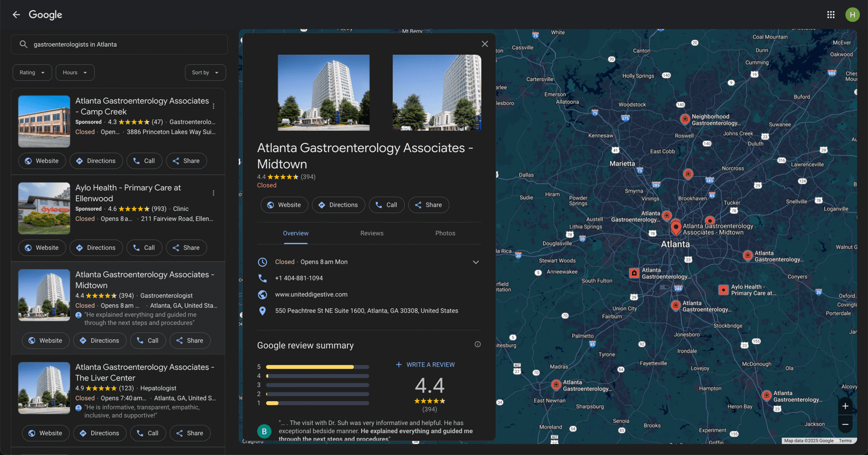
Task: Click the phone number +1 404-881-1094
Action: 299,278
